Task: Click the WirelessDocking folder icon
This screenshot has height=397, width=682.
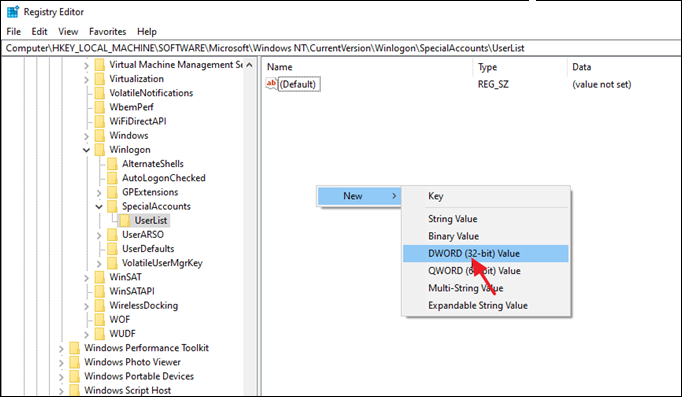Action: click(100, 305)
